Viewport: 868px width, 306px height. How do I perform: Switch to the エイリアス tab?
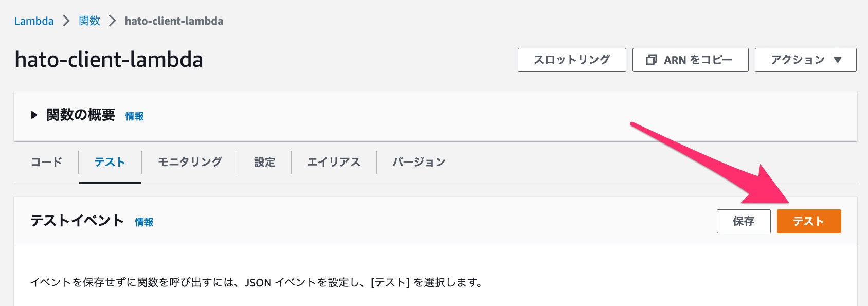[x=333, y=162]
